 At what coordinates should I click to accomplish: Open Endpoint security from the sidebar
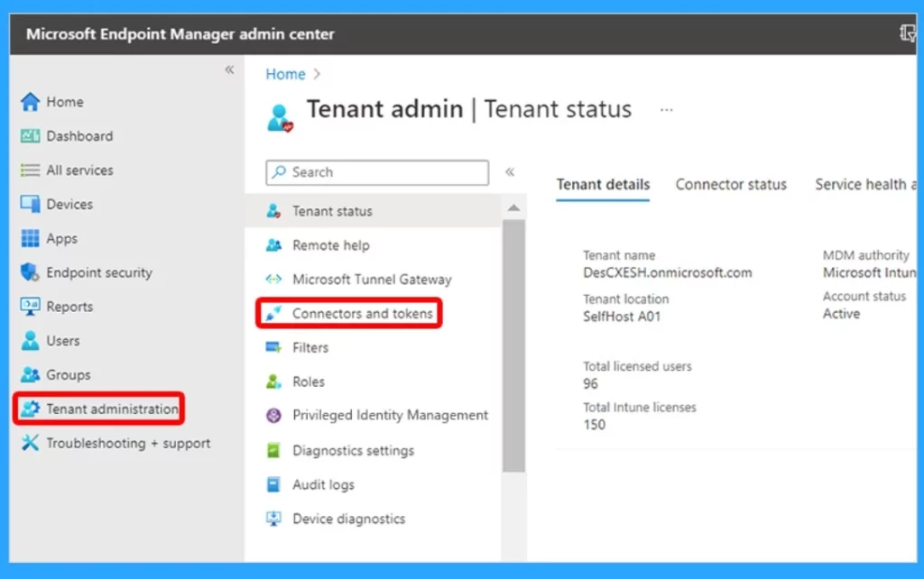pos(99,272)
